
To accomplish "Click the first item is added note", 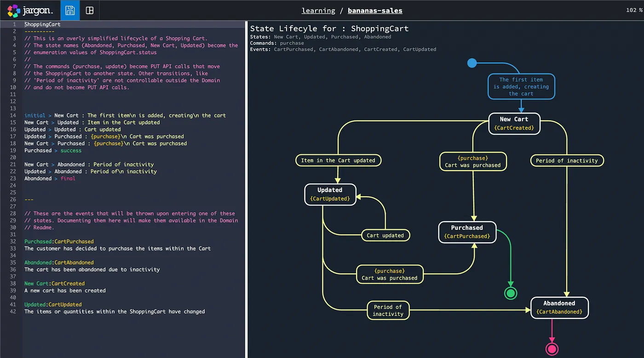I will click(x=521, y=86).
